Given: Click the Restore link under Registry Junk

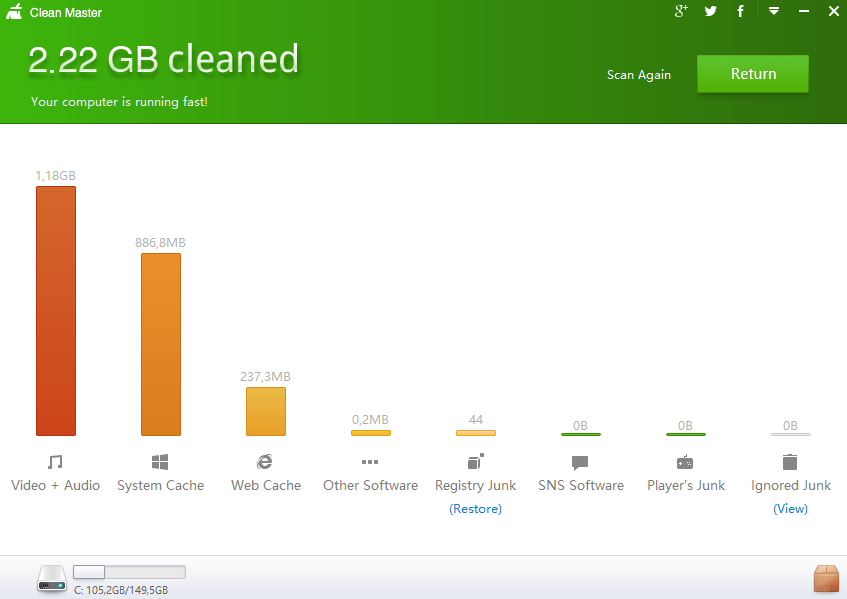Looking at the screenshot, I should [x=475, y=509].
